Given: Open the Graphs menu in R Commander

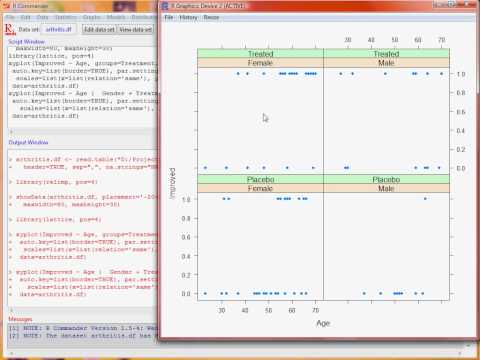Looking at the screenshot, I should [x=91, y=17].
